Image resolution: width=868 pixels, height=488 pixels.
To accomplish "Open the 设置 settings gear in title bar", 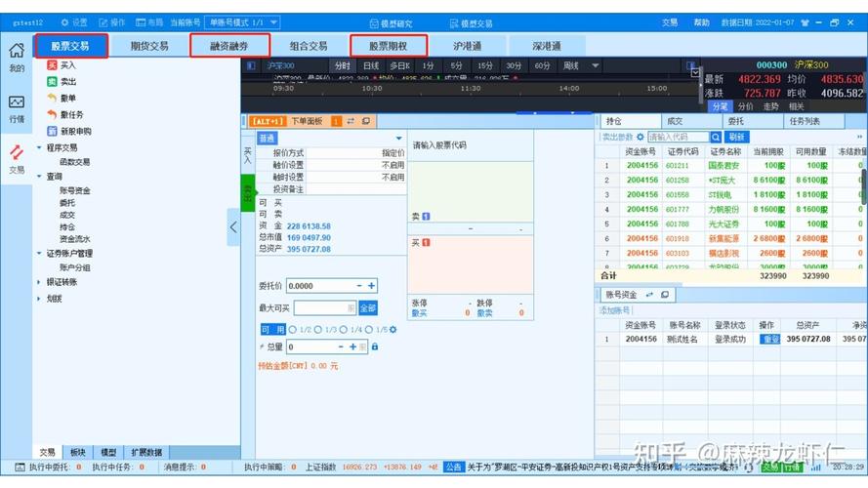I will 64,22.
